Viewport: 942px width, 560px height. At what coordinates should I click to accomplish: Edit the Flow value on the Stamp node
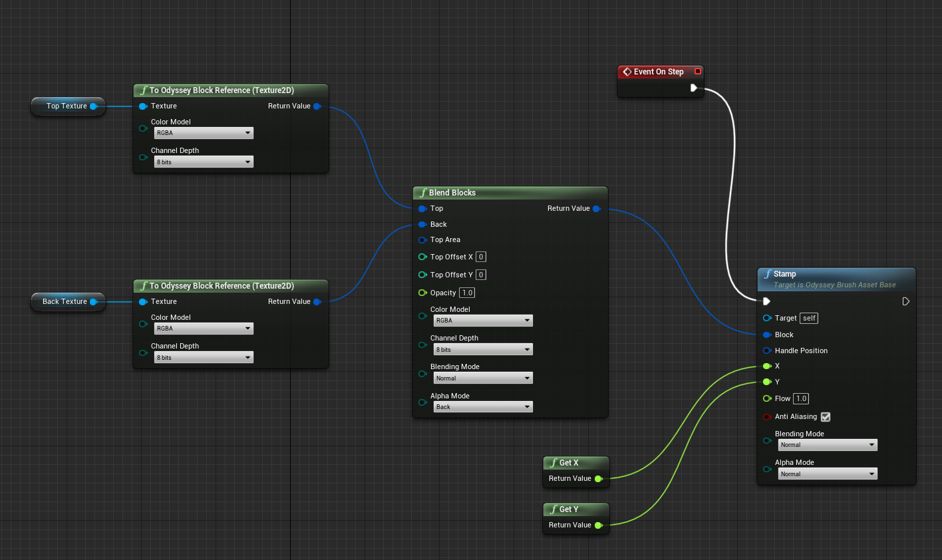click(801, 398)
